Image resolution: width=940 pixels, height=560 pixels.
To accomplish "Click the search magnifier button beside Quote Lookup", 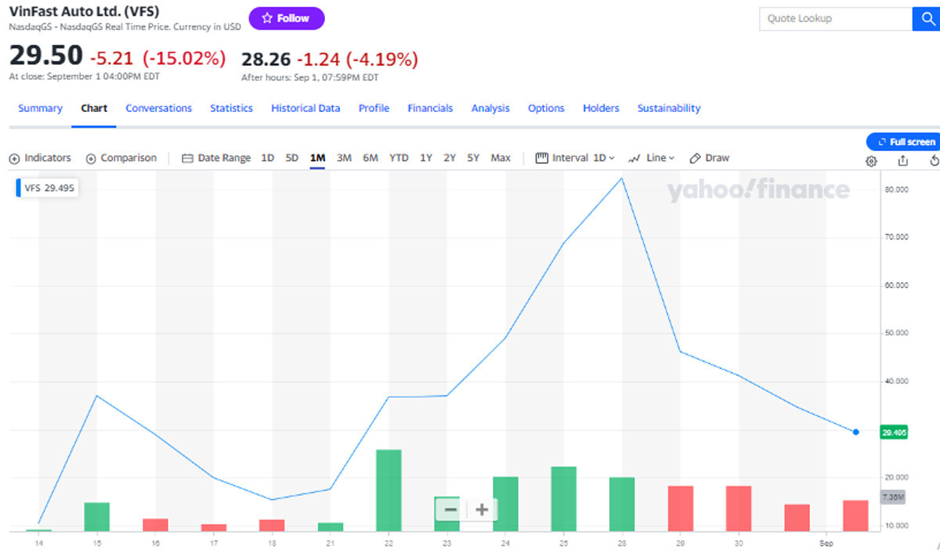I will click(x=926, y=19).
